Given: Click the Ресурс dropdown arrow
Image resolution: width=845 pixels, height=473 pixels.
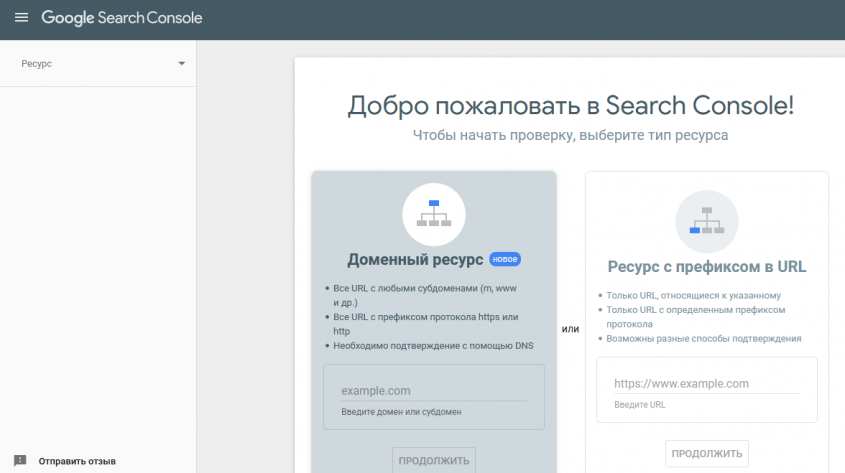Looking at the screenshot, I should pos(182,64).
